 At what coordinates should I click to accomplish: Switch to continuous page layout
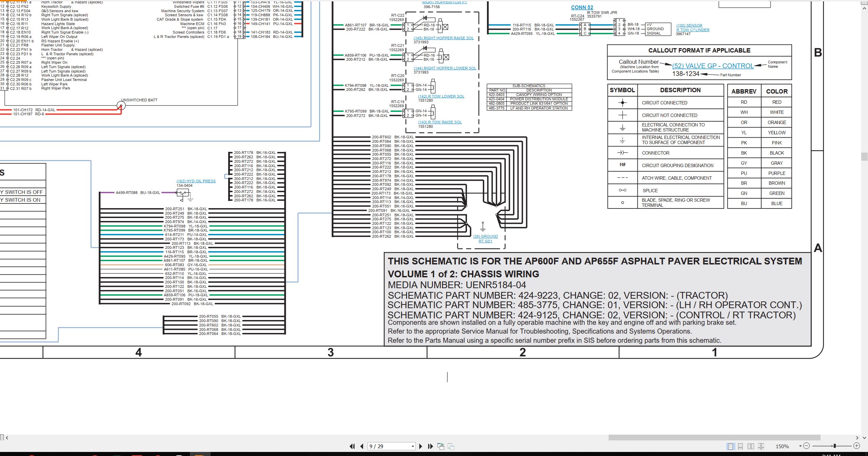click(741, 447)
